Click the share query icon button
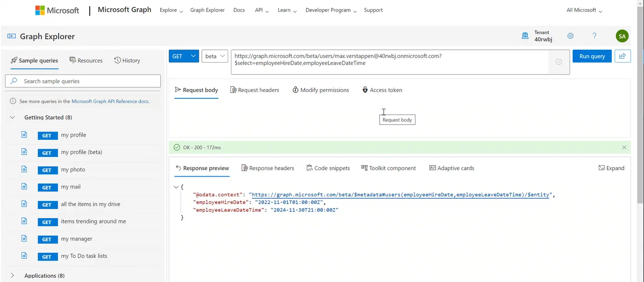644x282 pixels. [623, 56]
